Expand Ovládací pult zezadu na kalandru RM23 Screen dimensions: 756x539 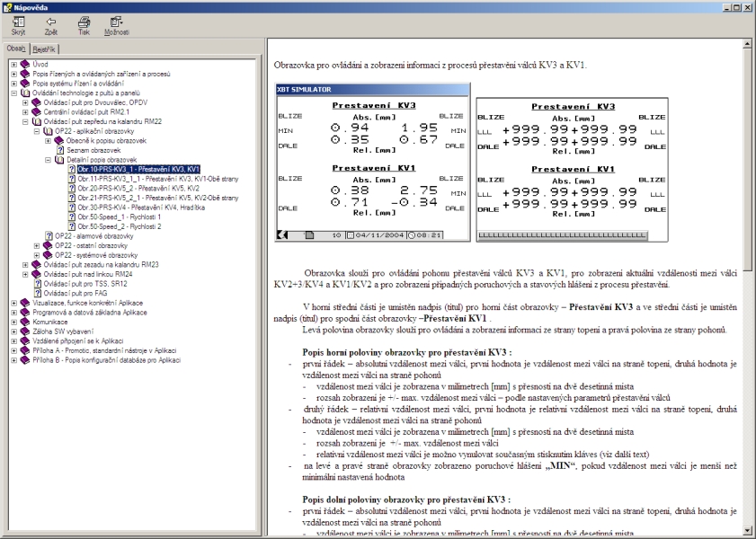click(x=25, y=264)
